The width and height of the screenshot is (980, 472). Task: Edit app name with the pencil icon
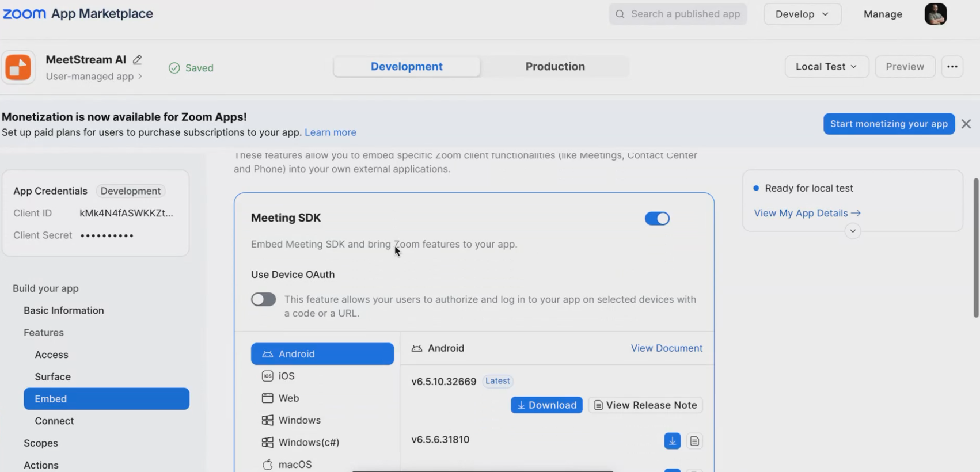[137, 59]
